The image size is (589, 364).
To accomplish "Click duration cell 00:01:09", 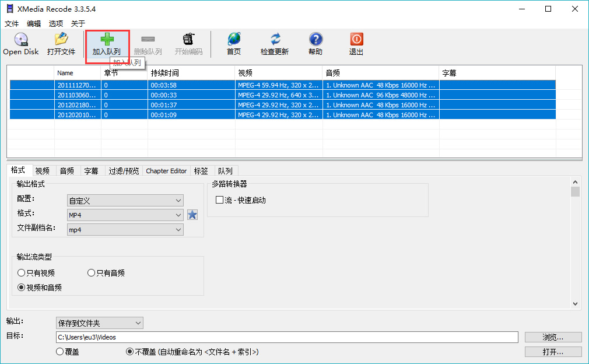I will point(191,115).
